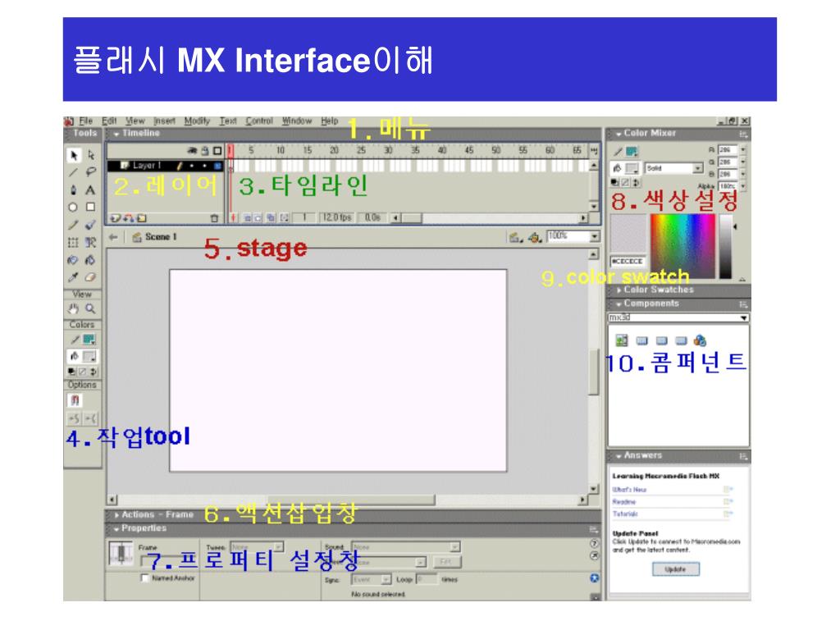Open the stage zoom 100% dropdown
840x630 pixels.
[595, 236]
